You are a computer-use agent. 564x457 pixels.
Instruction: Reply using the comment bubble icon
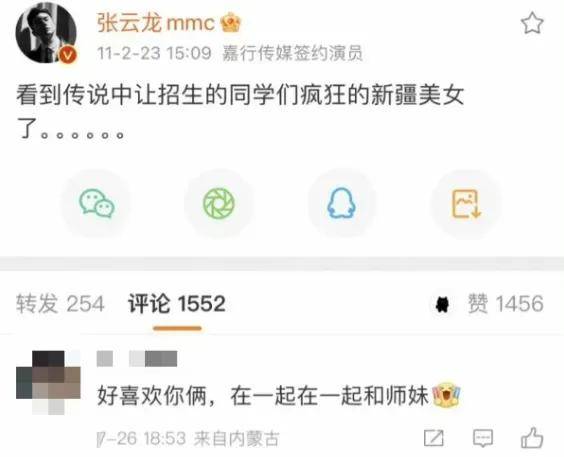pyautogui.click(x=482, y=438)
